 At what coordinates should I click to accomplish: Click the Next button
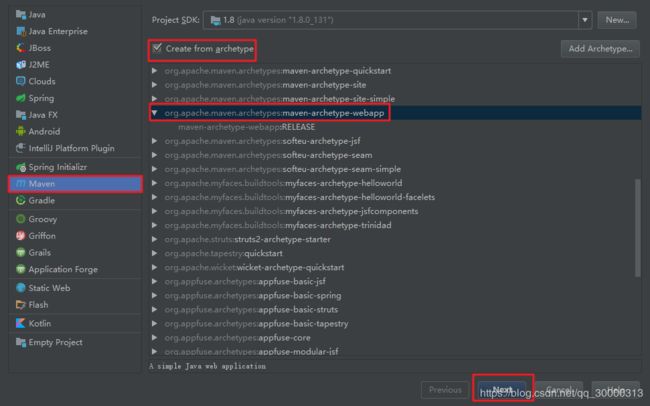click(502, 390)
